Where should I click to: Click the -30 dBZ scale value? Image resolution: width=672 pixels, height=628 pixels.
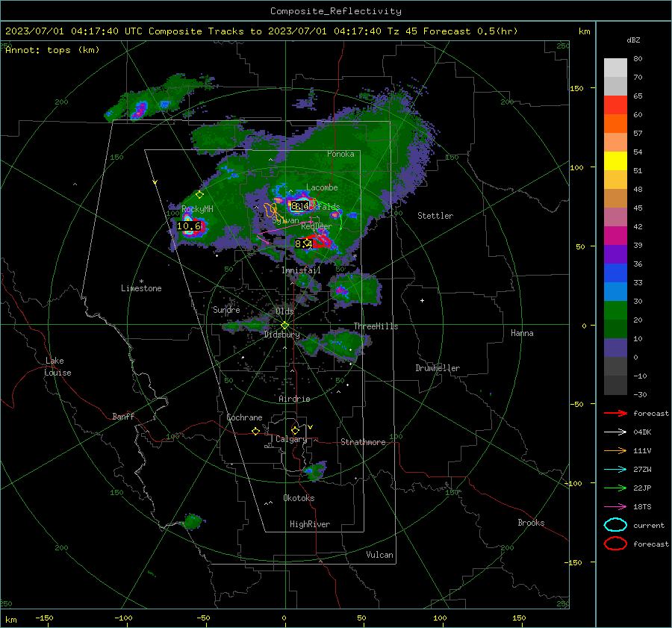pos(640,394)
